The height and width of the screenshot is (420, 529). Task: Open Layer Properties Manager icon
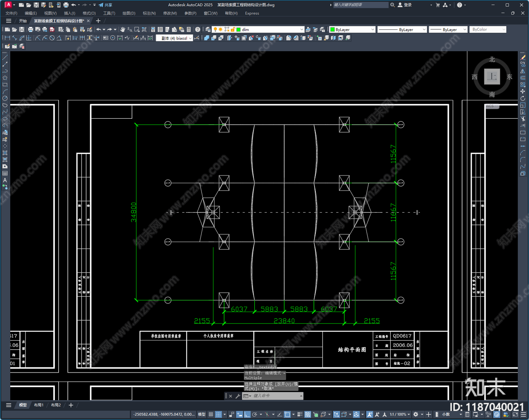208,29
